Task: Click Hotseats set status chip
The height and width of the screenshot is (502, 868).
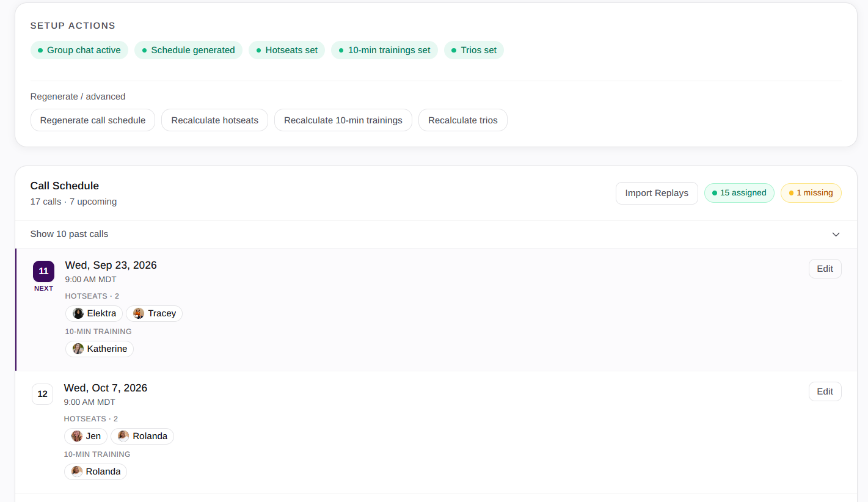Action: point(286,50)
